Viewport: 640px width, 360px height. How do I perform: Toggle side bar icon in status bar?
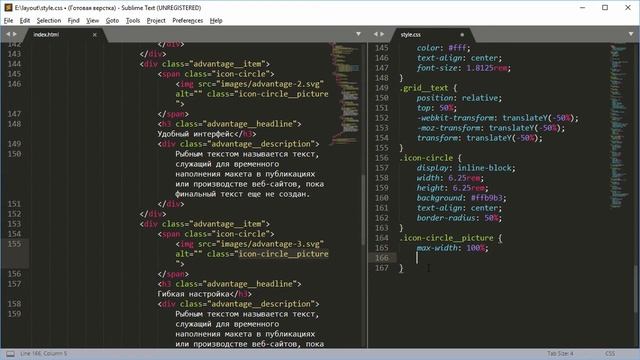tap(10, 353)
